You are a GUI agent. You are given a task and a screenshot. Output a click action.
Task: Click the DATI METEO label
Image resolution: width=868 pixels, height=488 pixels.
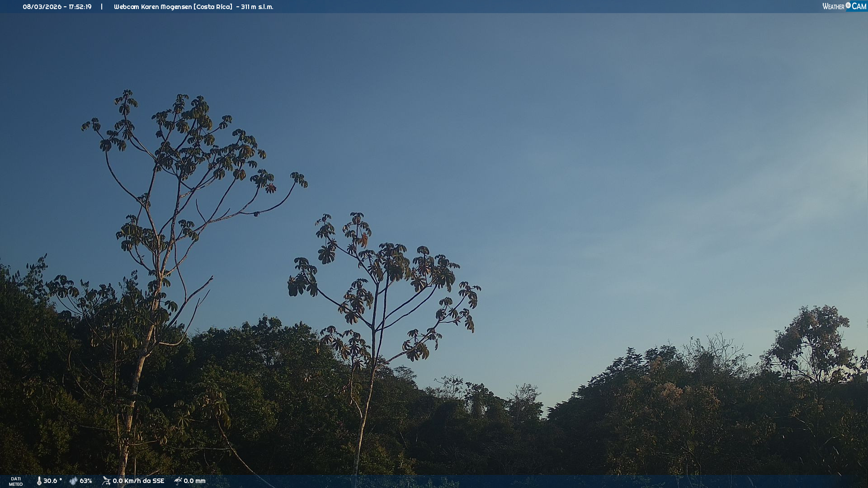coord(16,482)
